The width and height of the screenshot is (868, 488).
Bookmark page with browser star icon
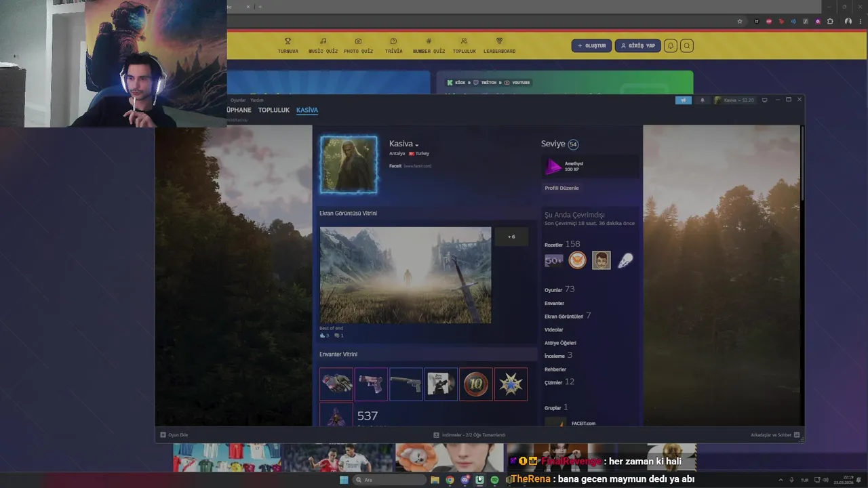(x=740, y=21)
